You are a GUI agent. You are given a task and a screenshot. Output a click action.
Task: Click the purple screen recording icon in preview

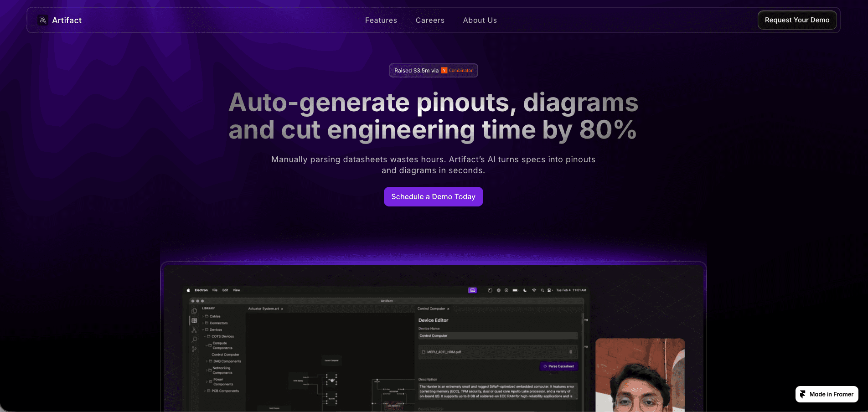click(472, 290)
